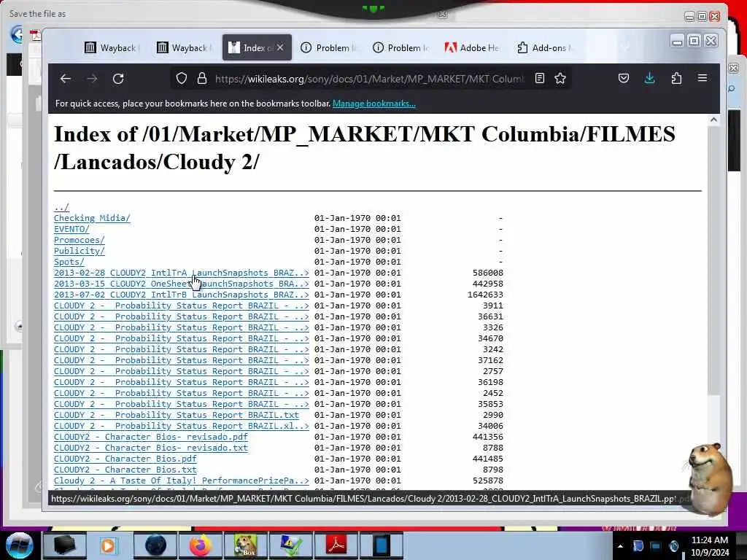
Task: Open tracking protection shield icon
Action: (182, 78)
